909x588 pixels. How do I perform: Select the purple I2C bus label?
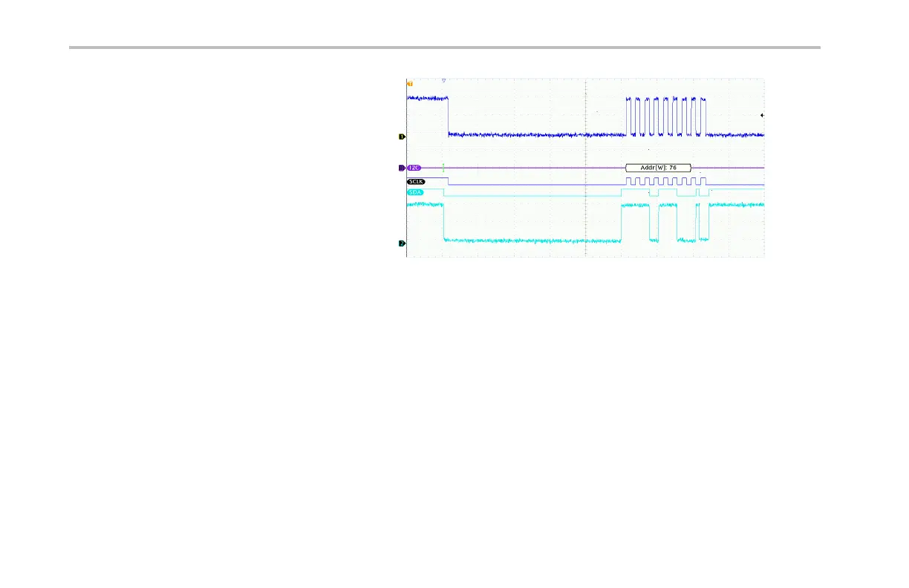(414, 168)
